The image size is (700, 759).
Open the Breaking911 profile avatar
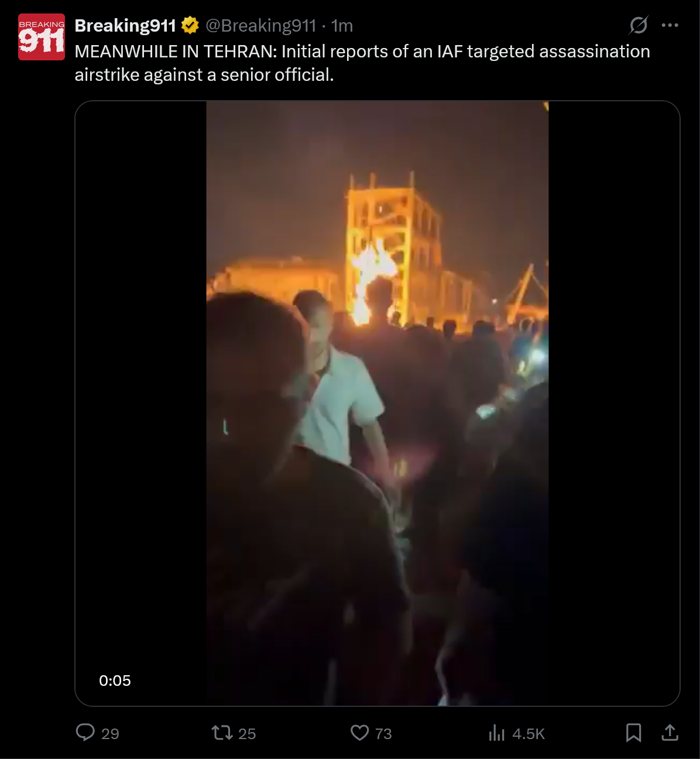42,37
